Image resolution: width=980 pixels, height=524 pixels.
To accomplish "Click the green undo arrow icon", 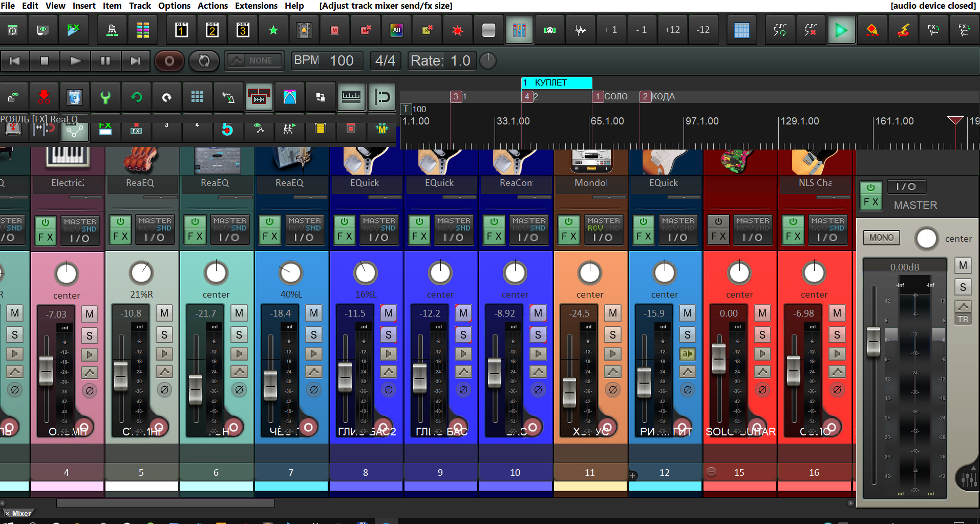I will point(136,97).
